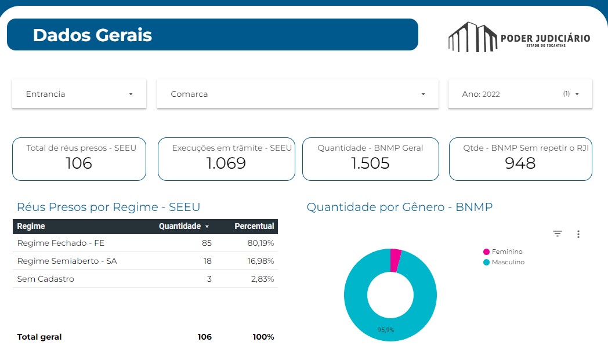
Task: Click the Poder Judiciário logo
Action: coord(519,37)
